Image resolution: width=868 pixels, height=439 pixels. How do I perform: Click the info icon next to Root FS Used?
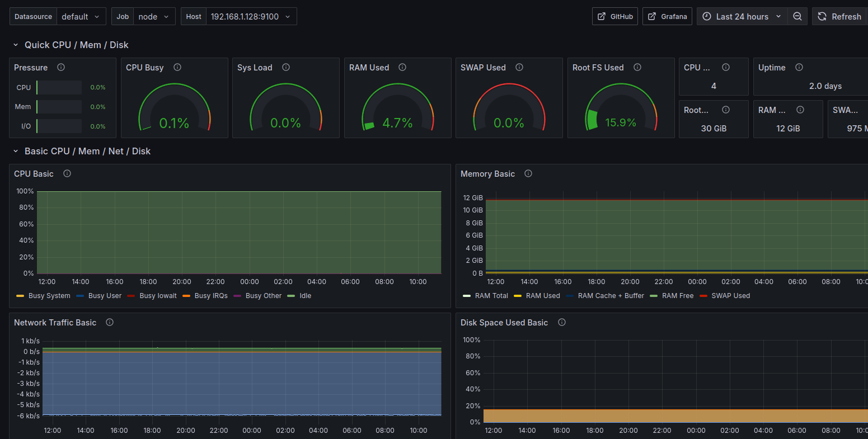point(637,67)
